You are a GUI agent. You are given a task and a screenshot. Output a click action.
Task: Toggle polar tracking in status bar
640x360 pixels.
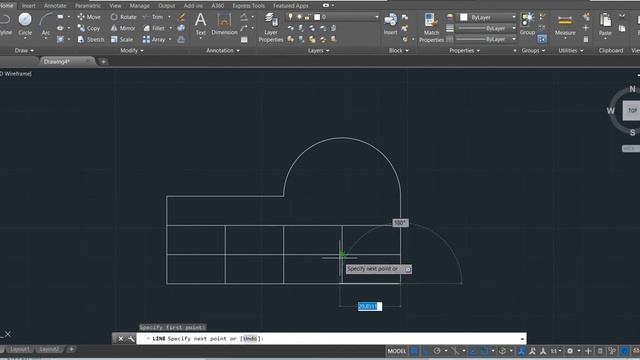pyautogui.click(x=437, y=351)
